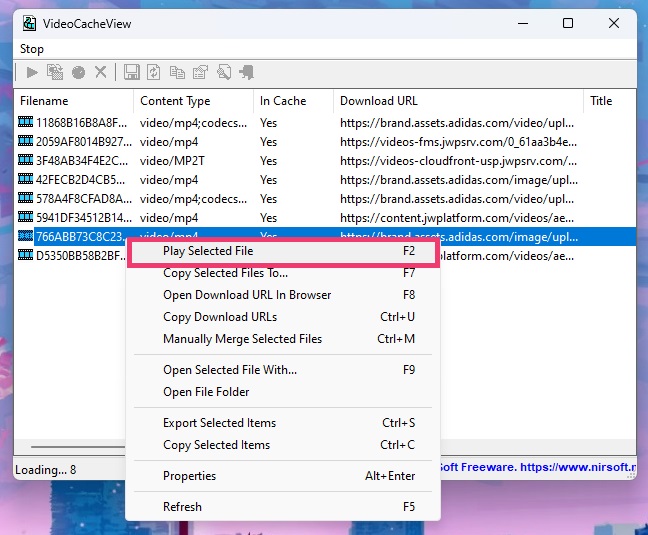Select Copy Download URLs entry
This screenshot has height=535, width=648.
click(x=283, y=317)
